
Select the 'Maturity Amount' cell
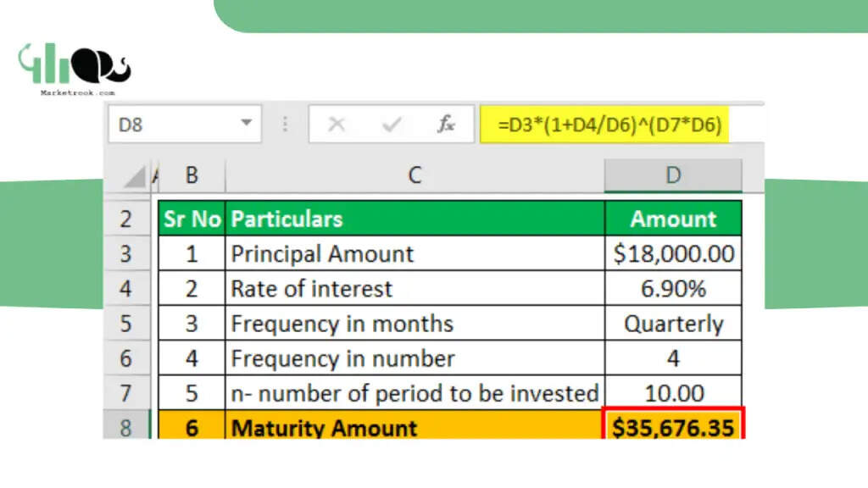click(415, 425)
